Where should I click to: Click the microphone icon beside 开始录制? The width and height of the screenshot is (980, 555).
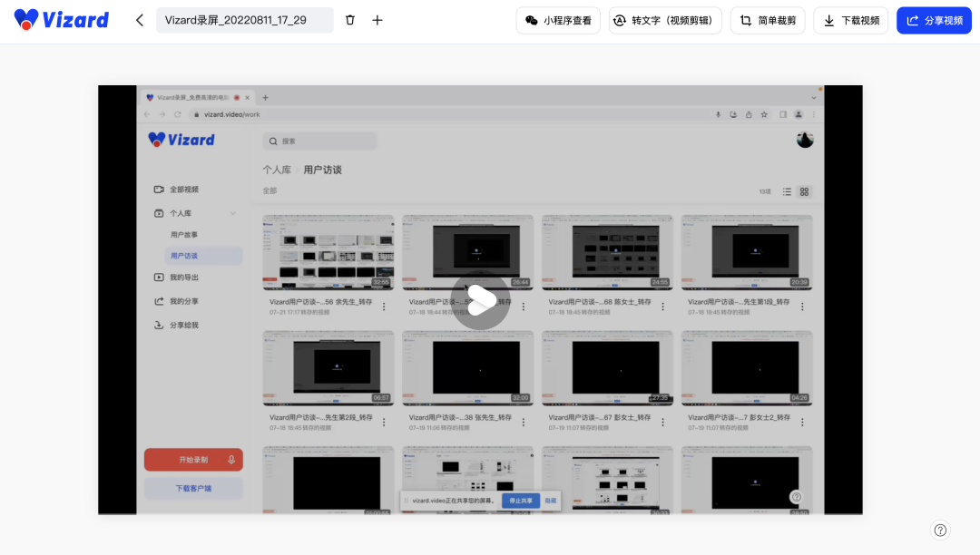(230, 459)
